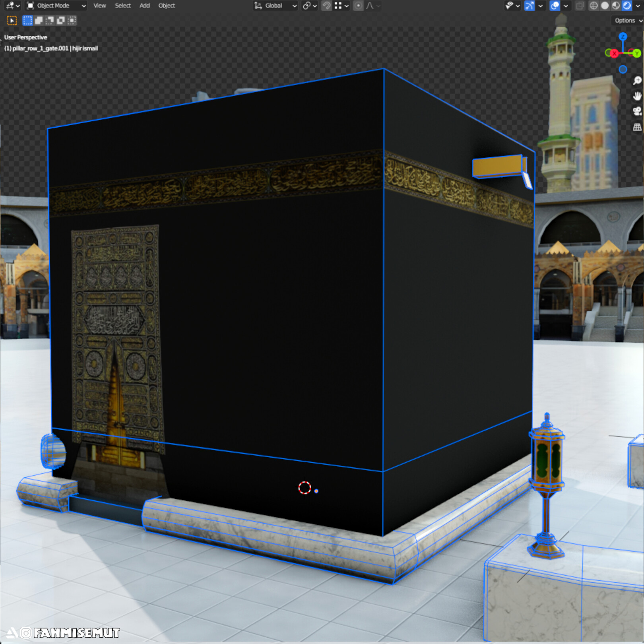Image resolution: width=644 pixels, height=644 pixels.
Task: Open the Object Mode dropdown
Action: [56, 6]
